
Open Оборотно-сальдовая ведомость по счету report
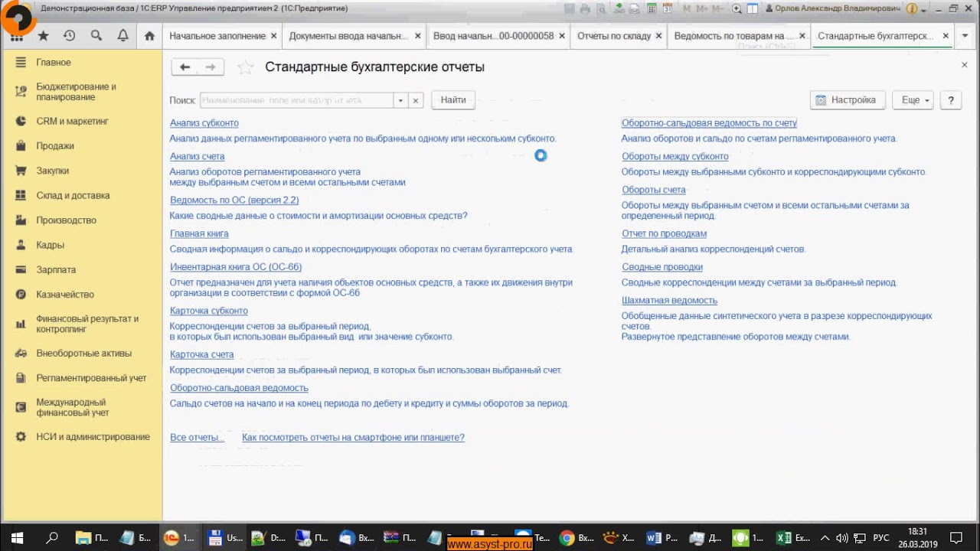pos(709,123)
